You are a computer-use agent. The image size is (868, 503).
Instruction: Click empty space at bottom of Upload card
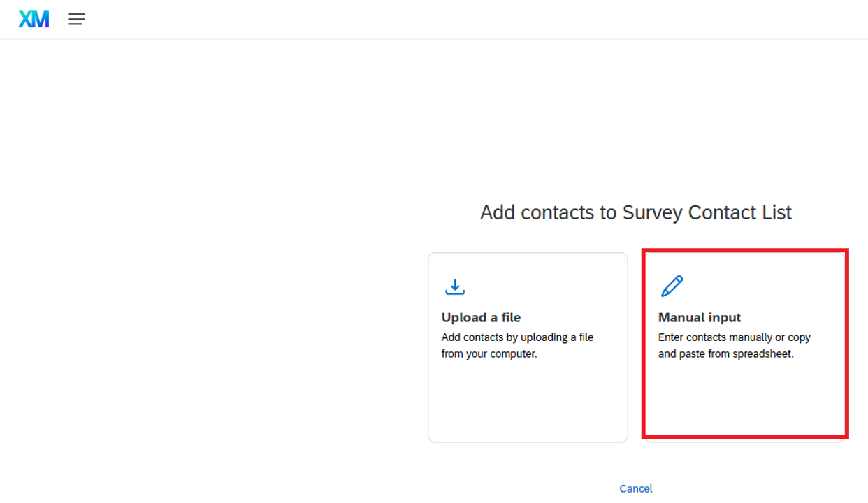tap(528, 412)
